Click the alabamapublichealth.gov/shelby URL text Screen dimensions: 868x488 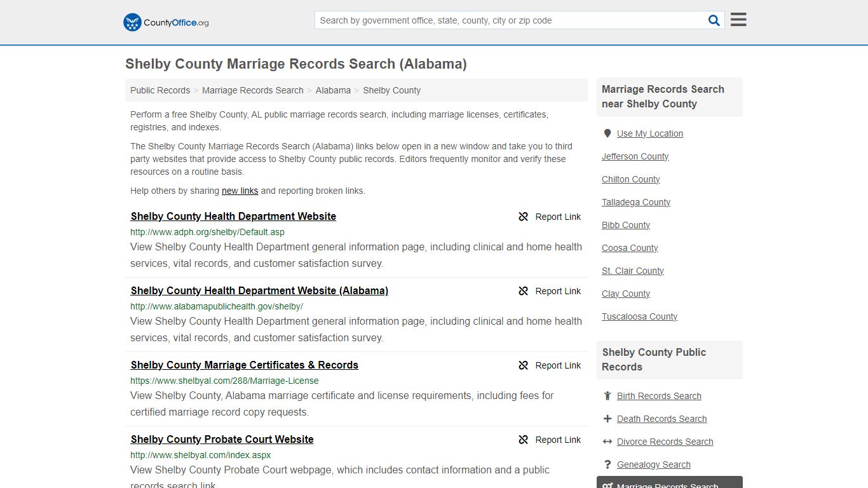(x=217, y=306)
